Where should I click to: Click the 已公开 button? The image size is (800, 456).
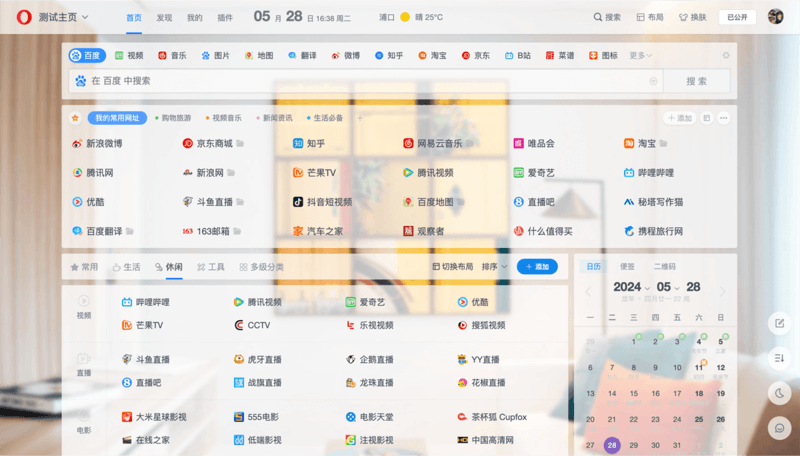737,17
